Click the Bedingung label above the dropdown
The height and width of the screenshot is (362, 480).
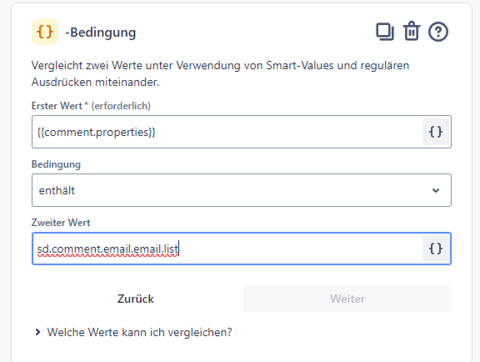click(56, 164)
